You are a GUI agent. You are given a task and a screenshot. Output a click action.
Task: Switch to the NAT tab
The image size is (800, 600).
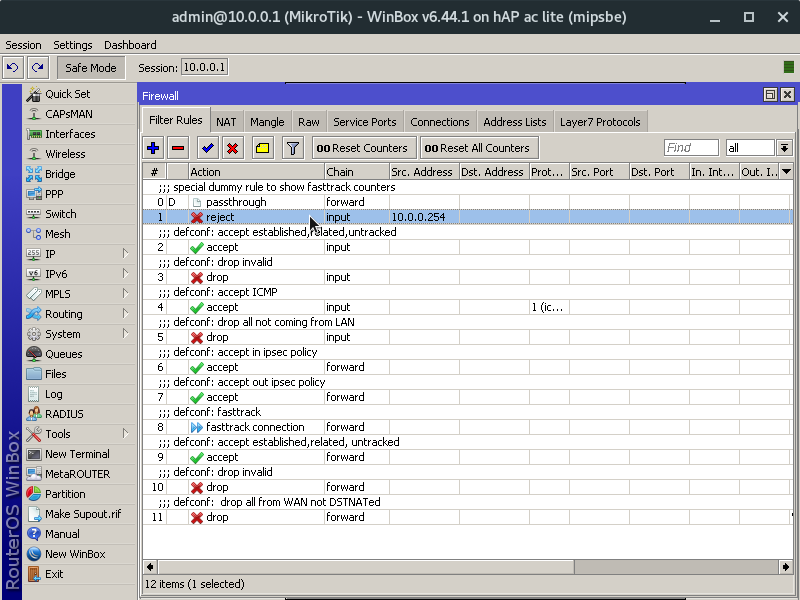point(226,122)
